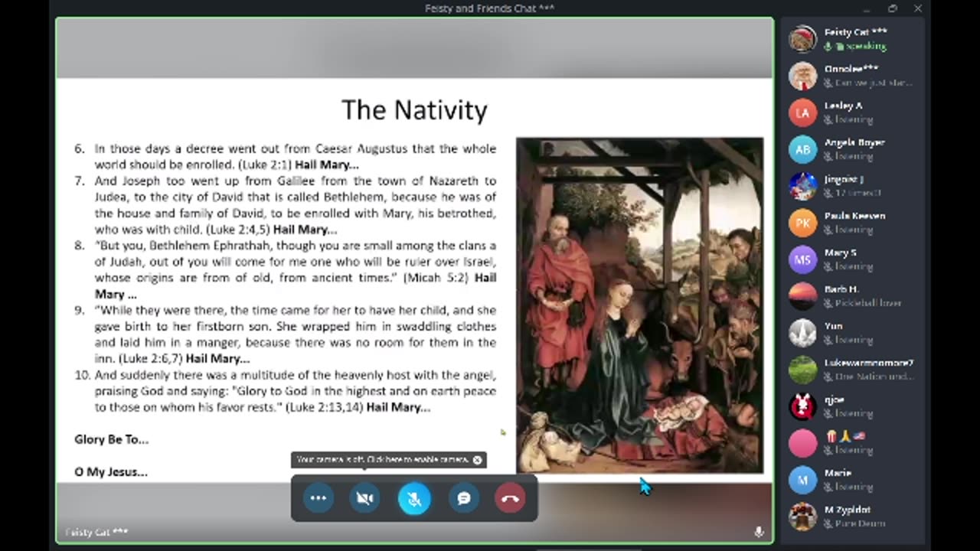This screenshot has height=551, width=980.
Task: Select participant name 'Barb H.'
Action: tap(841, 289)
